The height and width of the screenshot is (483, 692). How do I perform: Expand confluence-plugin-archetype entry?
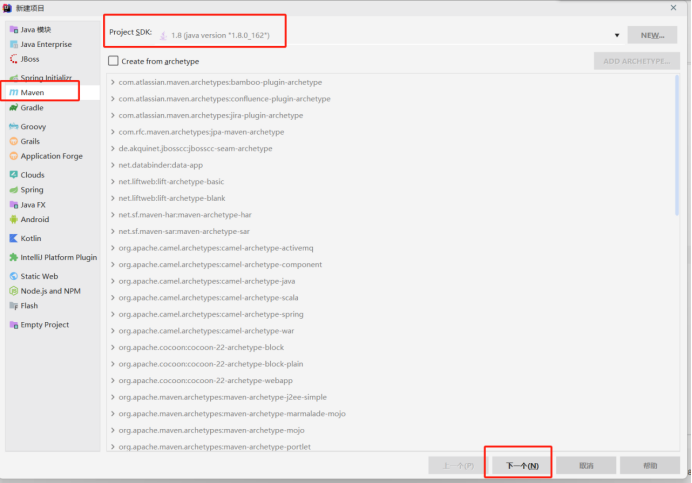pos(113,99)
